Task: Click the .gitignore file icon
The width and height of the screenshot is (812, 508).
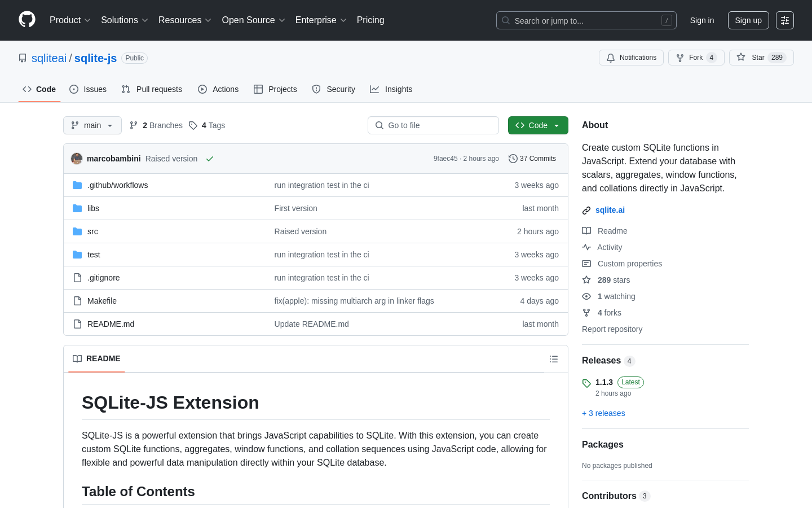Action: pos(77,278)
